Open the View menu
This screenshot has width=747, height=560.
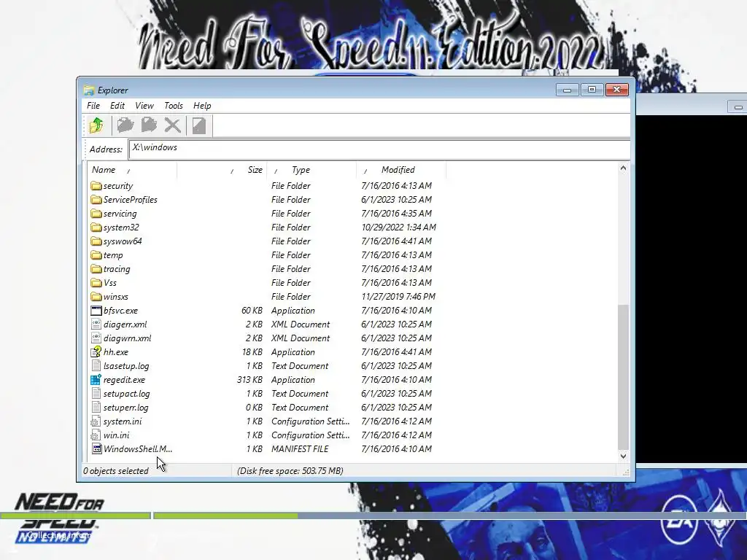click(x=144, y=106)
